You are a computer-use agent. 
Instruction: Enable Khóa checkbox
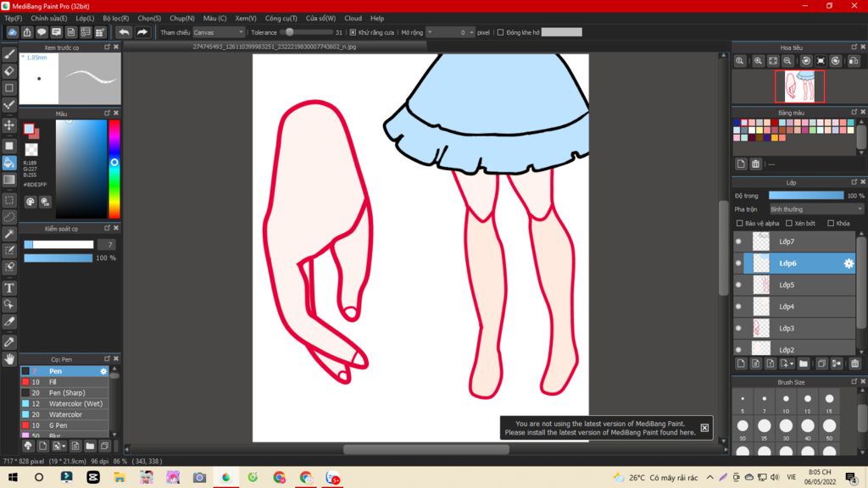[x=831, y=224]
